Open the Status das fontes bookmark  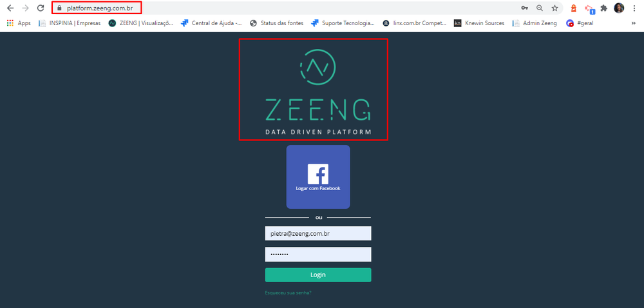[x=276, y=23]
